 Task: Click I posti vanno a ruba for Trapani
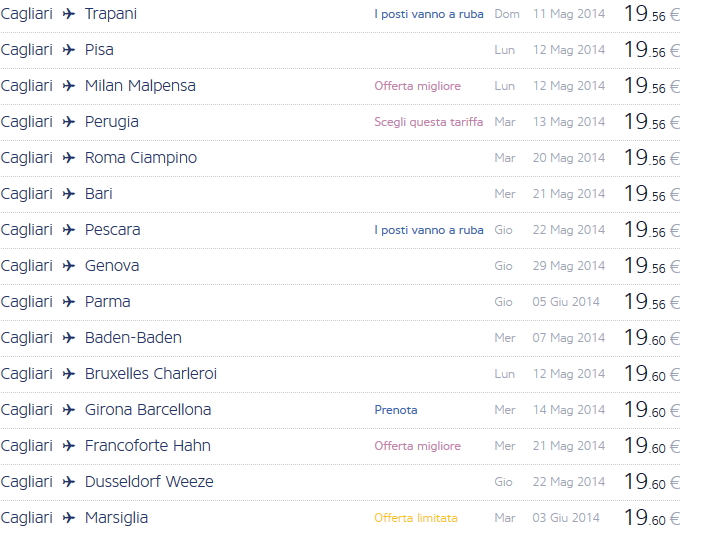[428, 14]
